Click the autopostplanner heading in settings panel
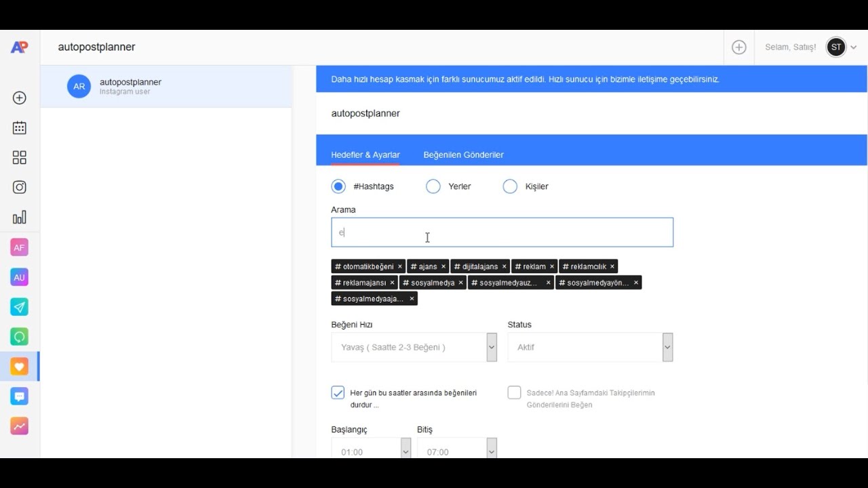 coord(366,113)
